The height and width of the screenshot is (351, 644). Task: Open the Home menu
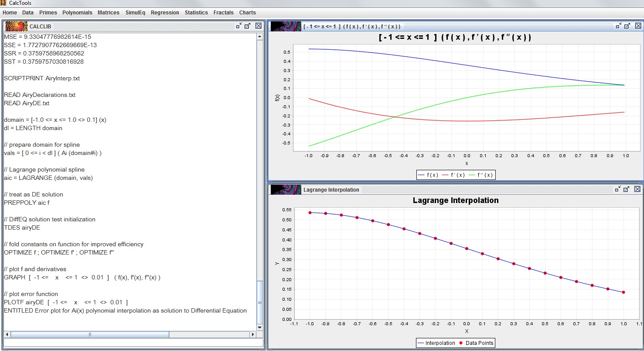click(x=10, y=13)
